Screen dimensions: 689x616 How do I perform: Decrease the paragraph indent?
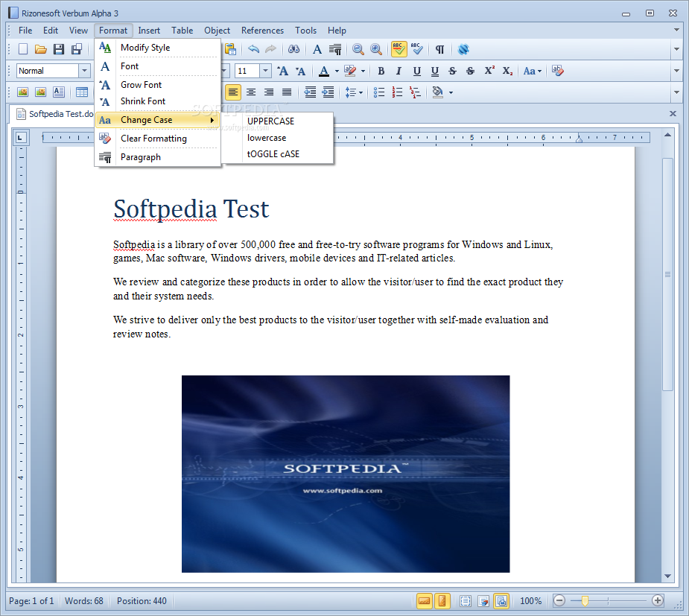click(310, 92)
